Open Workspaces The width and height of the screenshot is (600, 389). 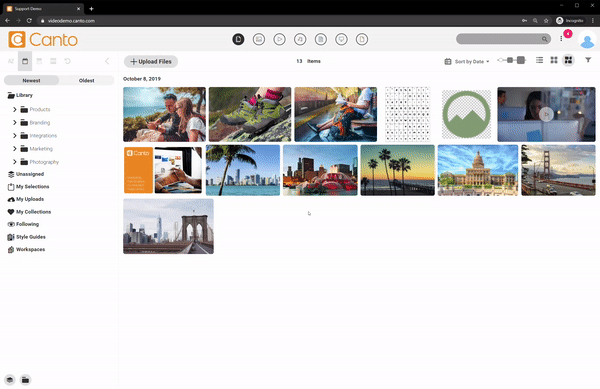(x=26, y=249)
